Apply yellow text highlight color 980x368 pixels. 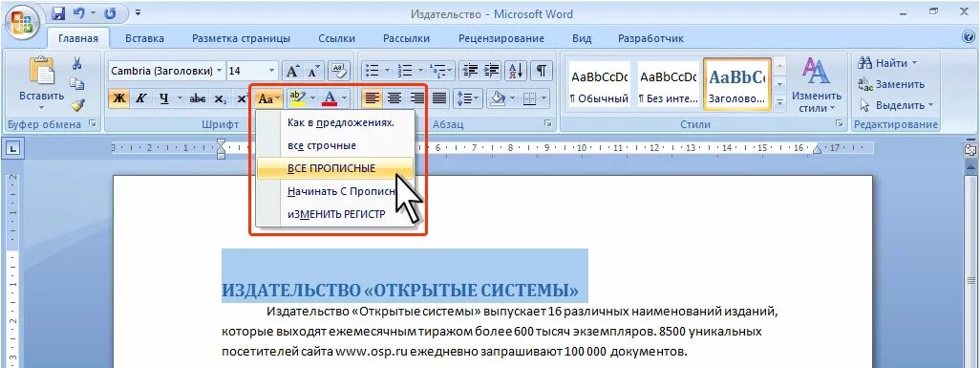pos(297,98)
